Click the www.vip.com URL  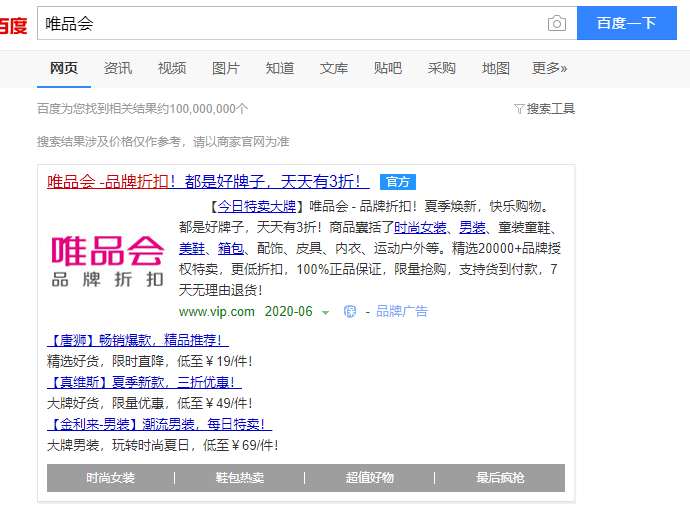[217, 312]
